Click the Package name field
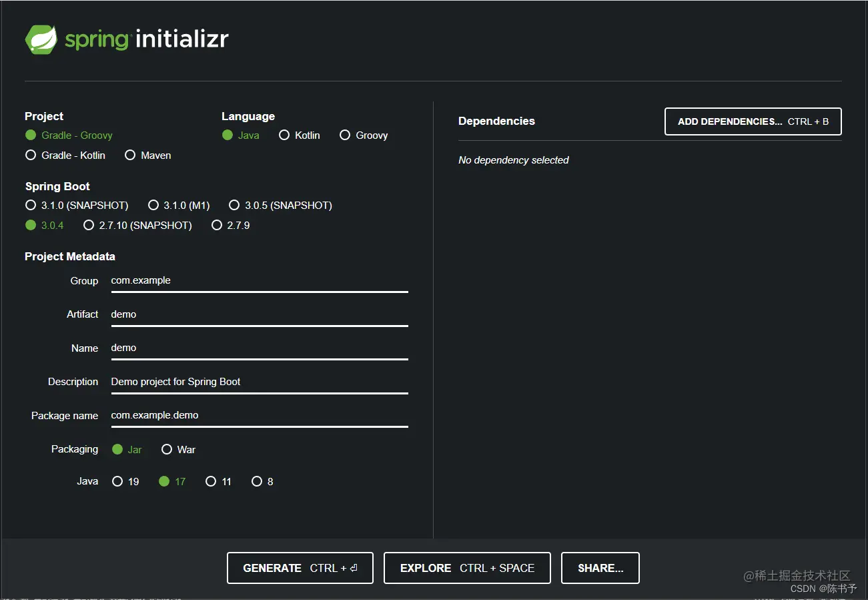Screen dimensions: 868x600 (x=259, y=415)
